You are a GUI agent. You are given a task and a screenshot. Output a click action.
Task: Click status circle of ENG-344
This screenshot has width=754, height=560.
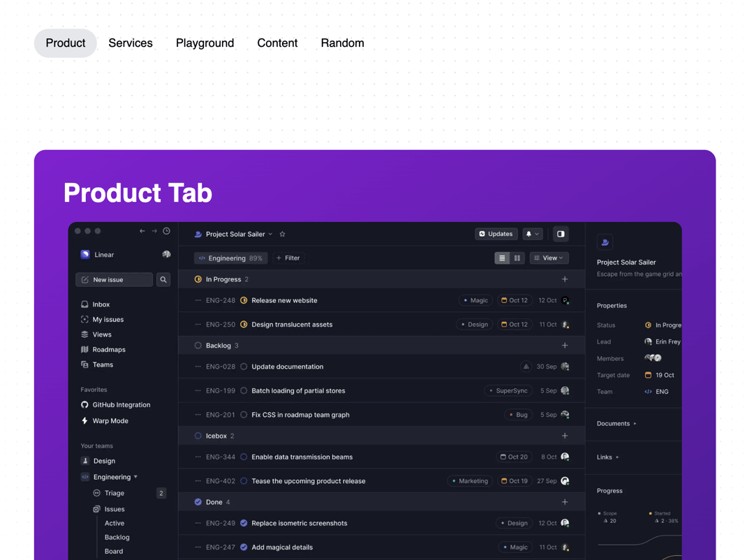[244, 457]
